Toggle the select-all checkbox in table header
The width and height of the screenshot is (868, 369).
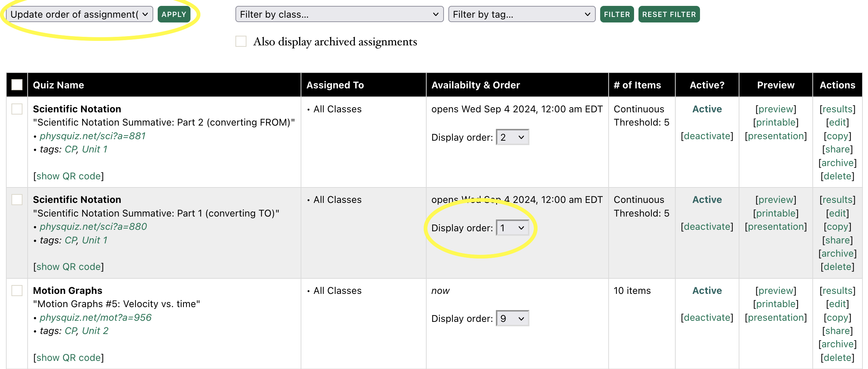point(17,85)
